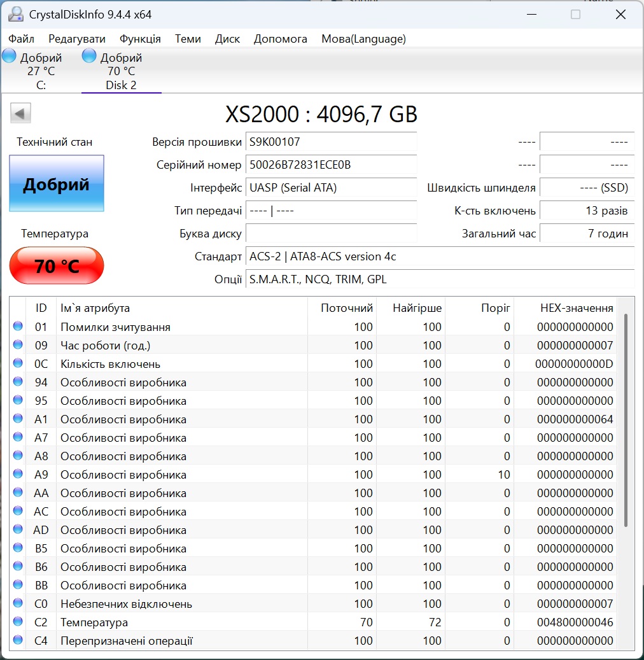Viewport: 644px width, 660px height.
Task: Select the Час роботи (год.) row
Action: point(313,345)
